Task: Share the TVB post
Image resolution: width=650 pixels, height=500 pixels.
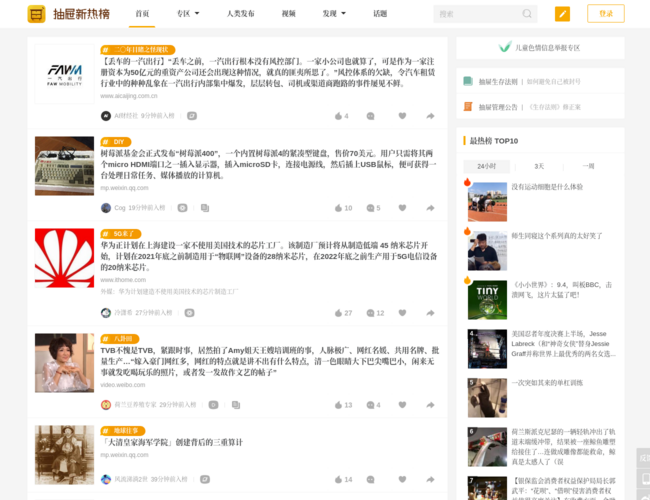Action: click(x=430, y=405)
